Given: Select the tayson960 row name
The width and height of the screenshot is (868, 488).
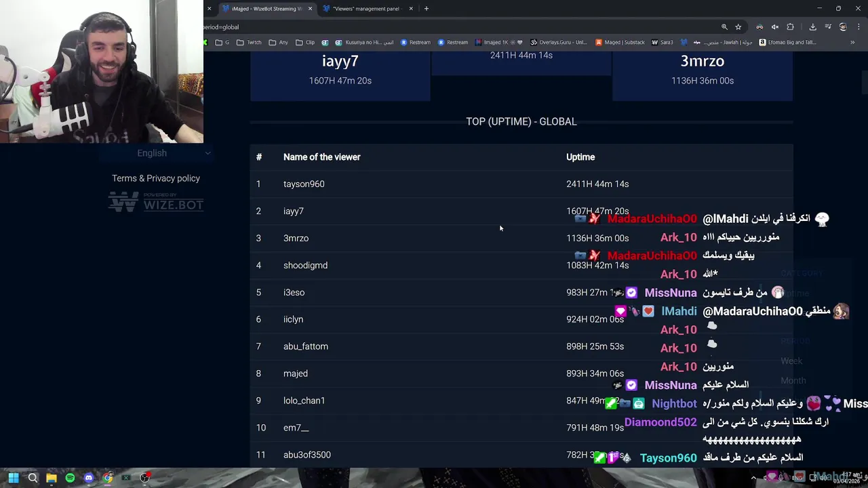Looking at the screenshot, I should [304, 184].
